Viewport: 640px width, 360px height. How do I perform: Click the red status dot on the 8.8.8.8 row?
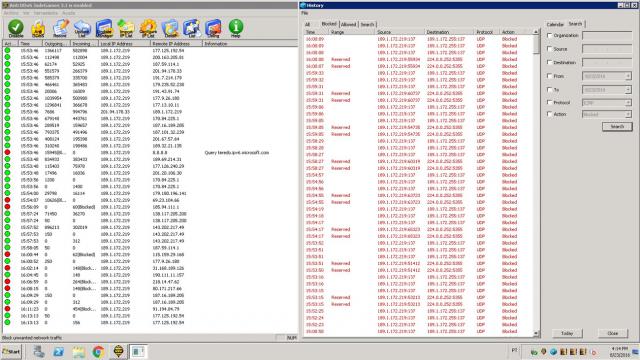[x=7, y=153]
